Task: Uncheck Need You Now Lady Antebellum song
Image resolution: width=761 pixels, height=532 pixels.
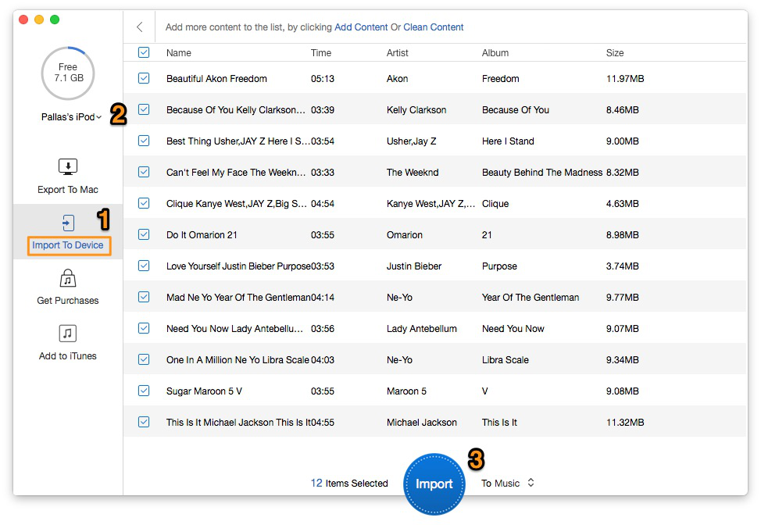Action: (144, 328)
